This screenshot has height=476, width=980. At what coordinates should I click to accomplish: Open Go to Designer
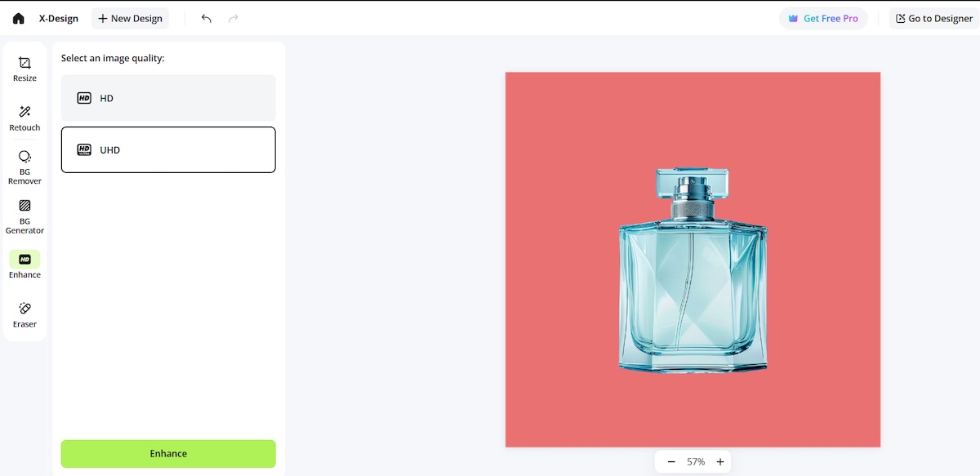(x=934, y=18)
